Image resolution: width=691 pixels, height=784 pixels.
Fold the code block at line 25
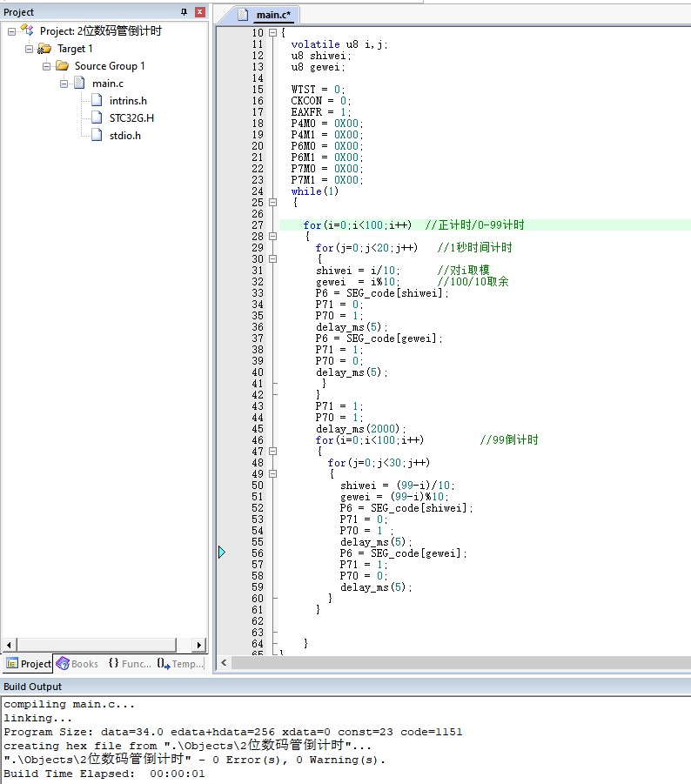(x=273, y=203)
